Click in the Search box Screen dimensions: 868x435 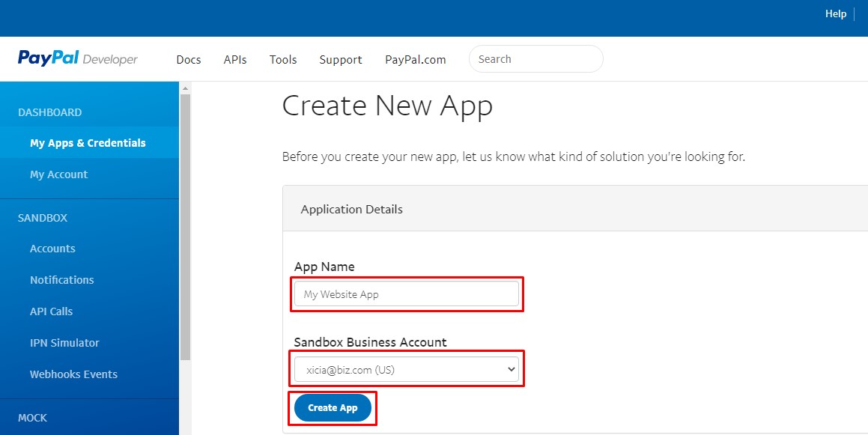click(x=535, y=59)
